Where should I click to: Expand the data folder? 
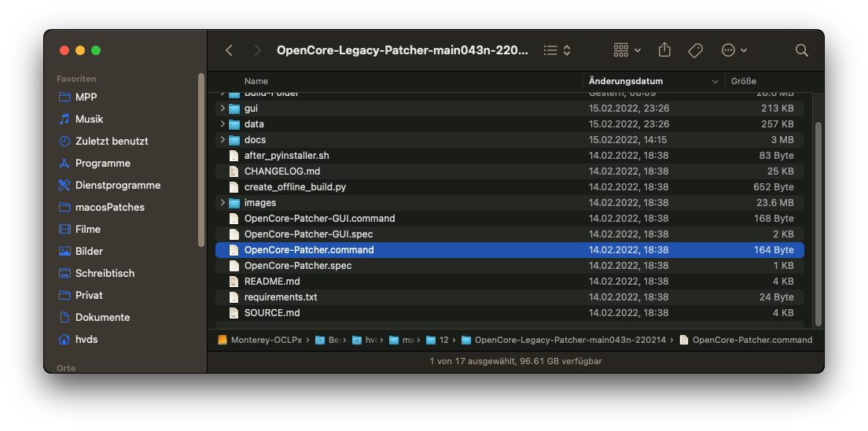pyautogui.click(x=223, y=124)
